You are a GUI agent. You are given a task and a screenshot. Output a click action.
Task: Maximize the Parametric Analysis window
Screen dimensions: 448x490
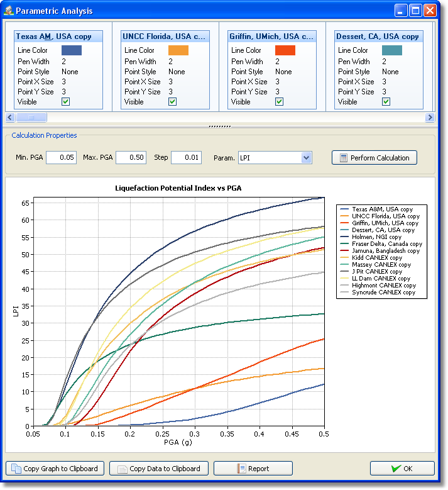(415, 11)
